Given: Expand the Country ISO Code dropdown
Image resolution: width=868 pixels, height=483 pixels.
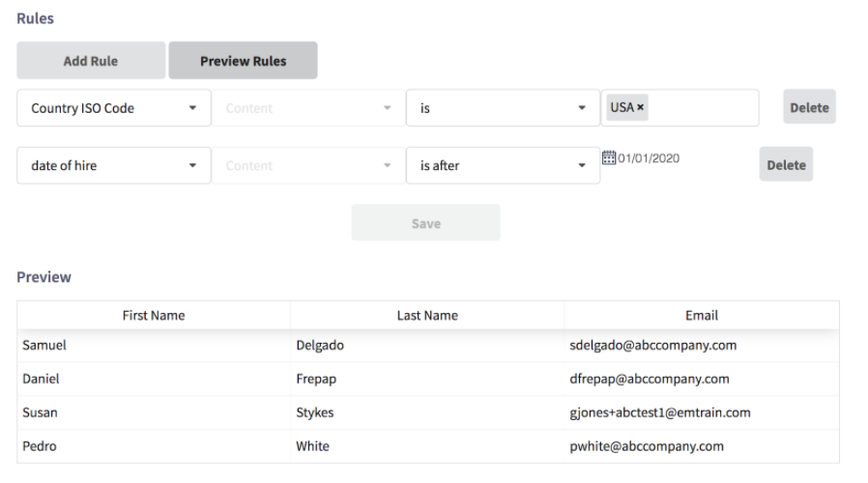Looking at the screenshot, I should tap(113, 108).
